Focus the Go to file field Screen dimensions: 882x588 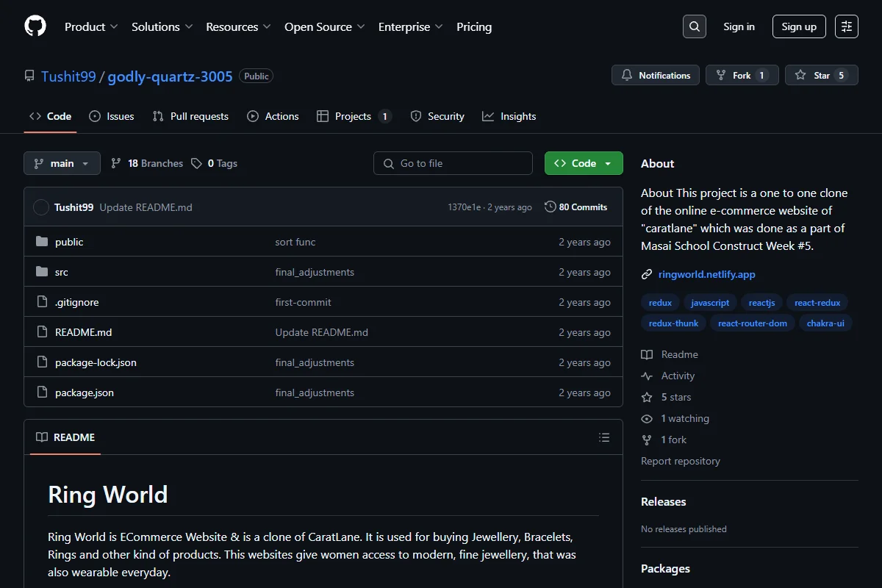(x=453, y=163)
